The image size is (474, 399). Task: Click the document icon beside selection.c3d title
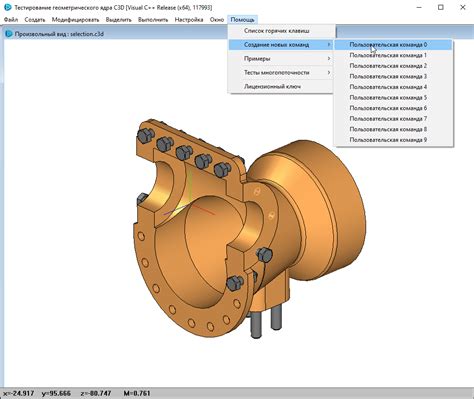[x=9, y=34]
